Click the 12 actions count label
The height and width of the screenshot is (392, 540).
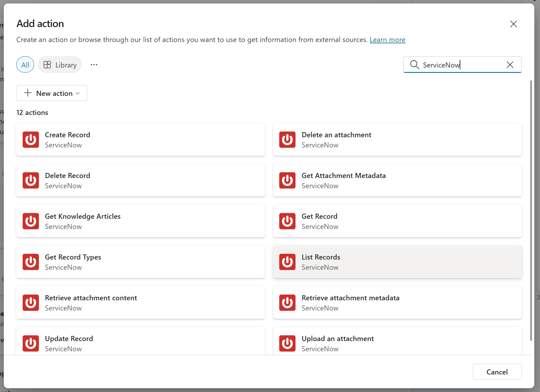pos(32,112)
